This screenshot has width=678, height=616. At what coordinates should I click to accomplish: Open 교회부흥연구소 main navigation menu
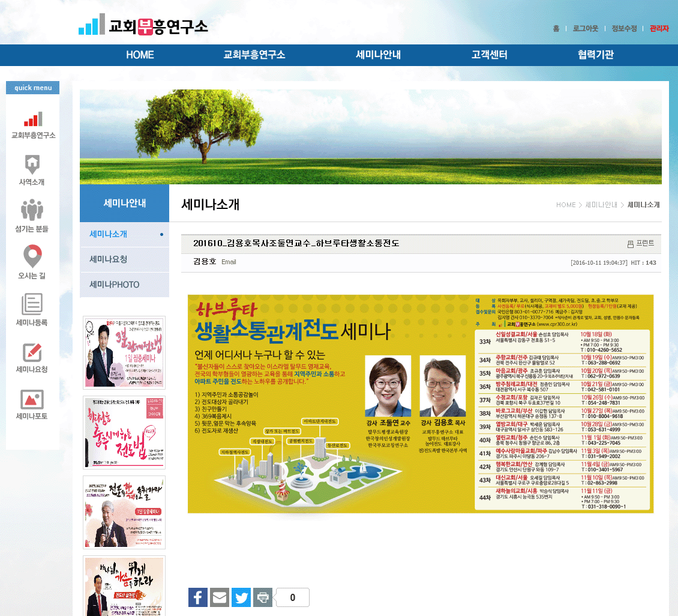254,55
